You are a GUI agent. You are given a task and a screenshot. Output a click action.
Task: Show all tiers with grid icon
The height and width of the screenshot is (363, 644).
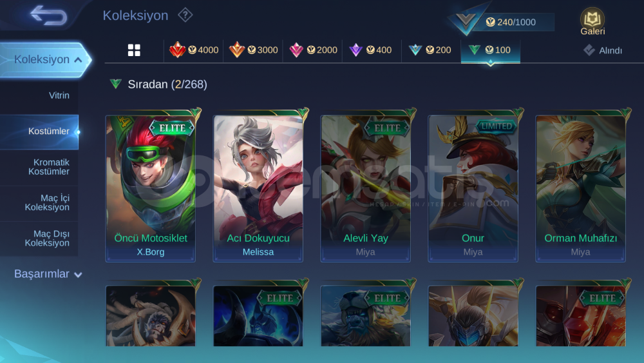[x=134, y=50]
